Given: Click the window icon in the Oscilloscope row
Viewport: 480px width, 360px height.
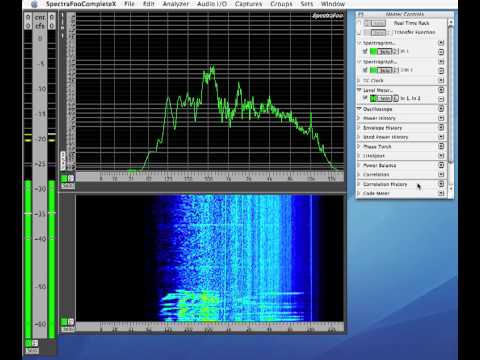Looking at the screenshot, I should (441, 109).
